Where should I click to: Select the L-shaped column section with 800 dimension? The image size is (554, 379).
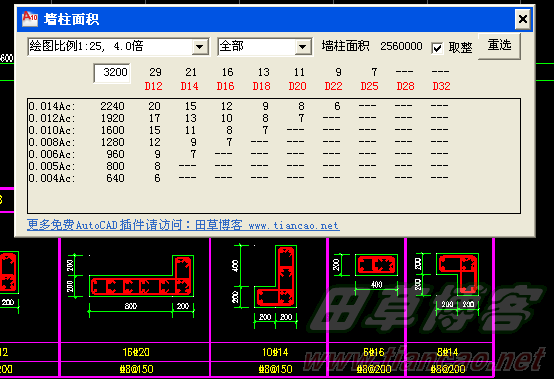click(x=141, y=276)
